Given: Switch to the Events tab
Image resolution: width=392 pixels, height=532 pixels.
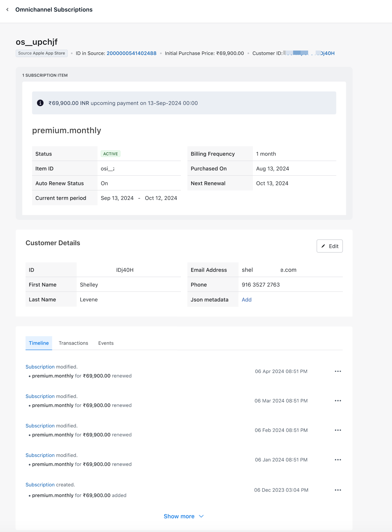Looking at the screenshot, I should click(106, 343).
